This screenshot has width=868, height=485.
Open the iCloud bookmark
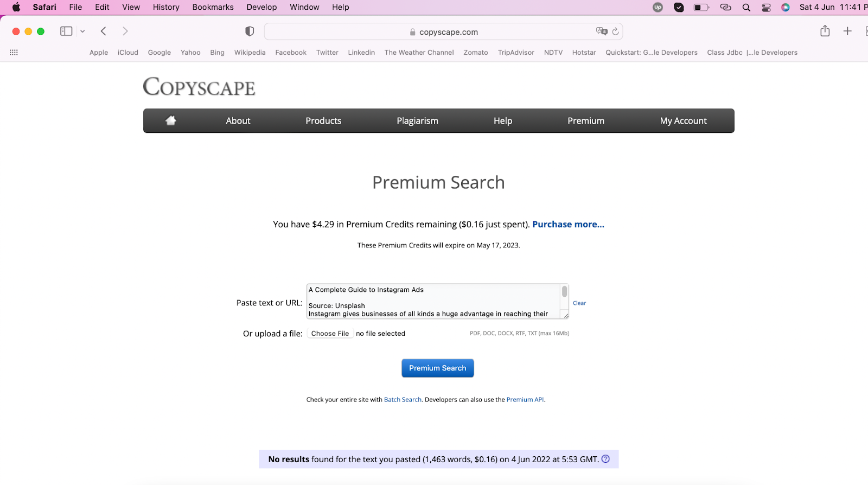128,53
